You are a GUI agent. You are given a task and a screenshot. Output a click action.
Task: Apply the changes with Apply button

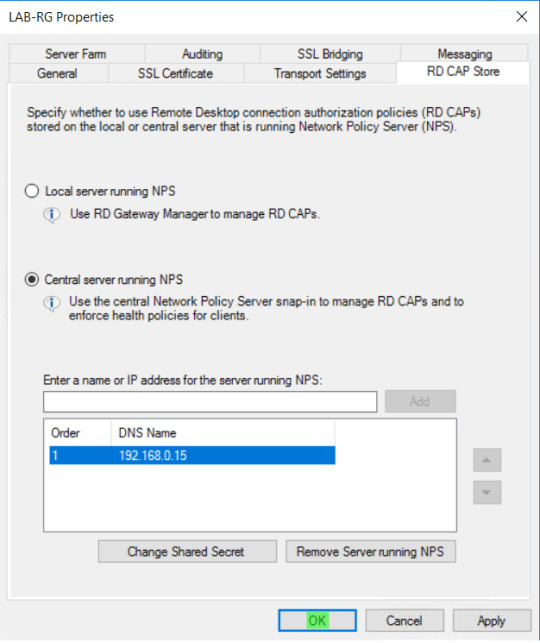point(492,620)
